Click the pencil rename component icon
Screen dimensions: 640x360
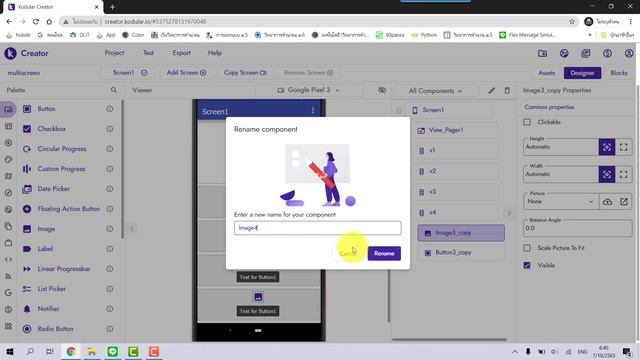point(491,91)
